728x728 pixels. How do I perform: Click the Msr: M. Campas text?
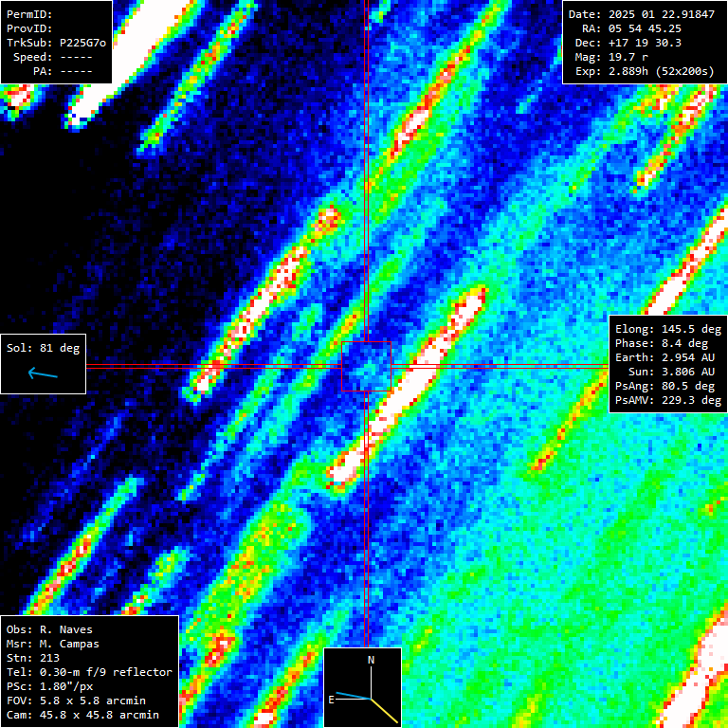pyautogui.click(x=53, y=644)
